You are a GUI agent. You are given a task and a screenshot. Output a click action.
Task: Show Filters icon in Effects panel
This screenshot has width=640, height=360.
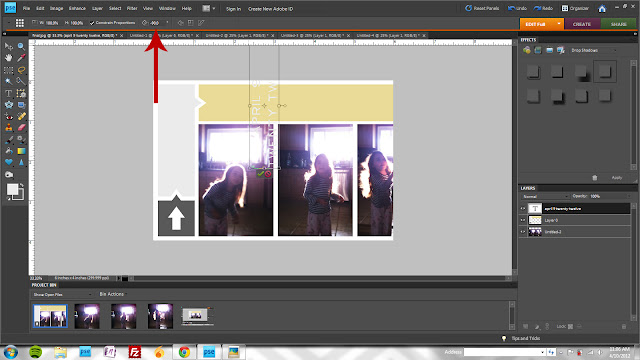pyautogui.click(x=527, y=50)
